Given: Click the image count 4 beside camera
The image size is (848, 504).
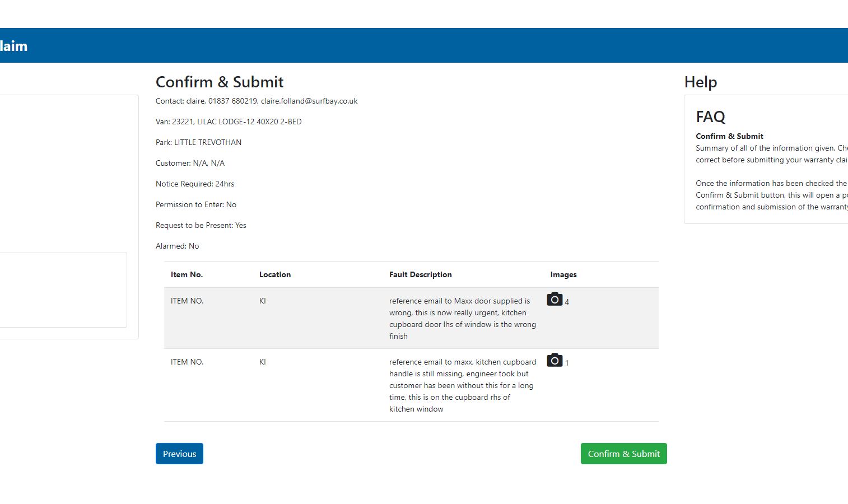Looking at the screenshot, I should coord(567,302).
